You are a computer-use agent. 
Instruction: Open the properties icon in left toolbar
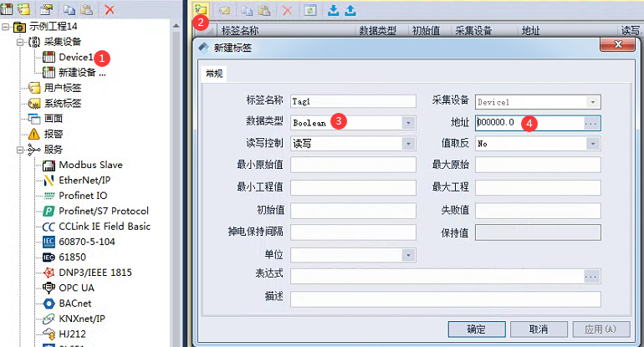47,9
